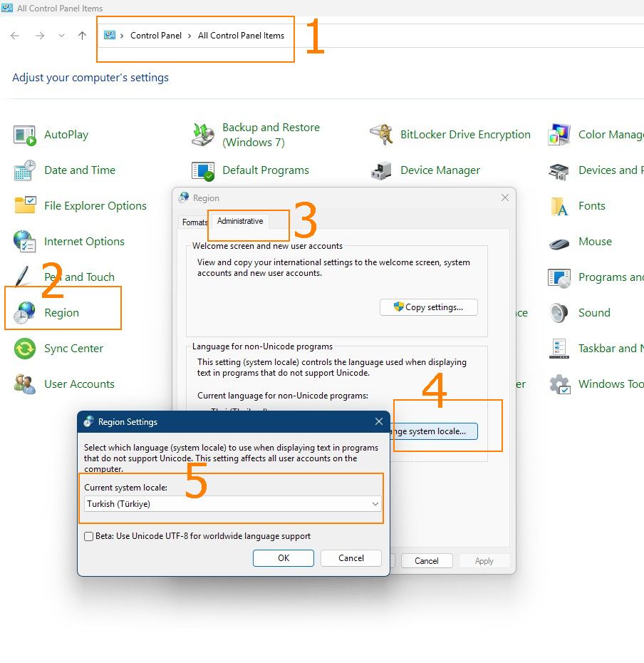Open the Sync Center link
This screenshot has width=644, height=663.
click(74, 348)
